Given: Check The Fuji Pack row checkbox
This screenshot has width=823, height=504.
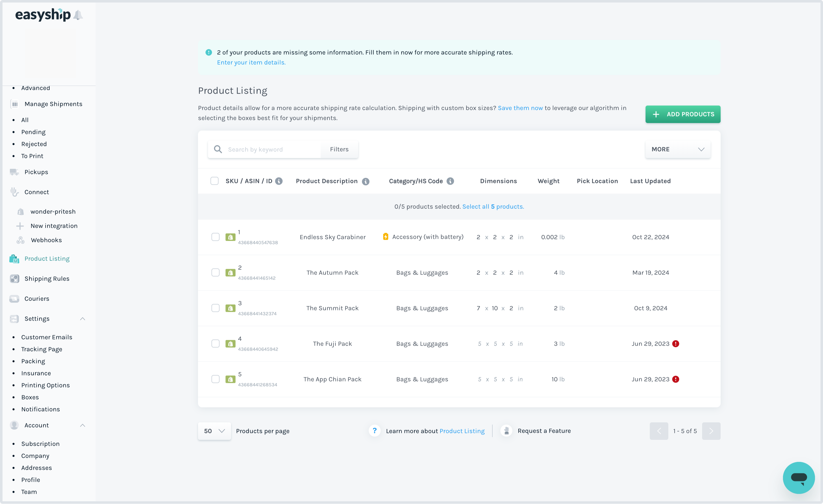Looking at the screenshot, I should click(216, 344).
